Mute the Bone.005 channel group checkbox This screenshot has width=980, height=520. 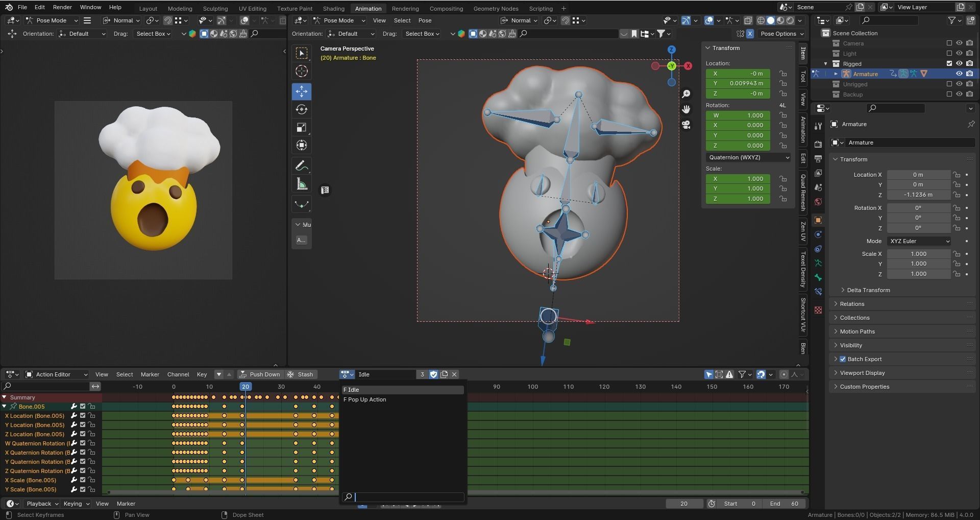tap(83, 407)
